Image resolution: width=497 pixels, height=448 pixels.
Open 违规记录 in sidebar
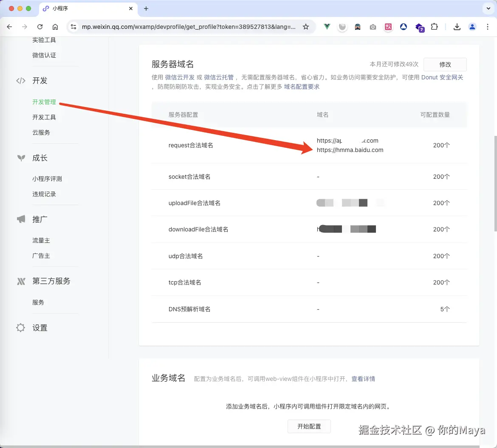click(44, 194)
